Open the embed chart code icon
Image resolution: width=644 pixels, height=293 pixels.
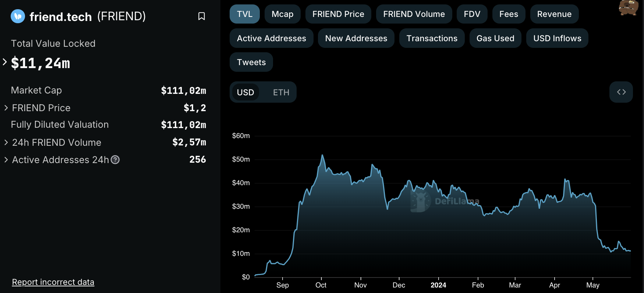[x=621, y=92]
